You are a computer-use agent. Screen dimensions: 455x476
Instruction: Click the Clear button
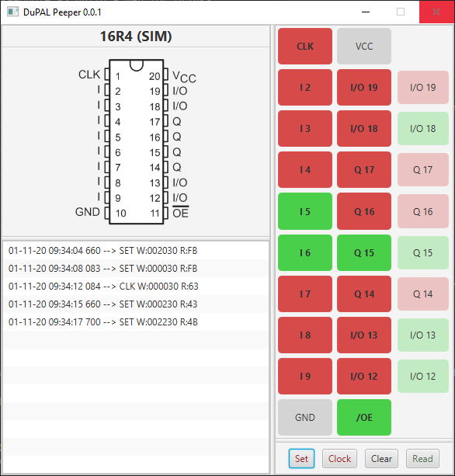click(x=381, y=458)
